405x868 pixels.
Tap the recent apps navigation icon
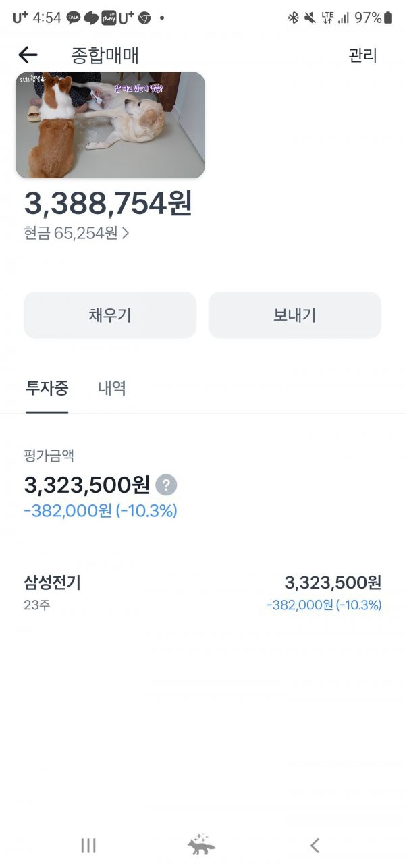click(88, 845)
